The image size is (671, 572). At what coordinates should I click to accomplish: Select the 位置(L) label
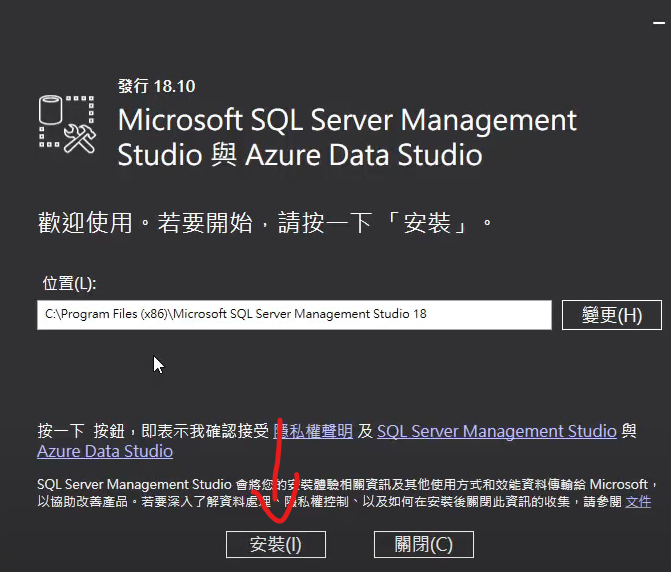pos(69,283)
